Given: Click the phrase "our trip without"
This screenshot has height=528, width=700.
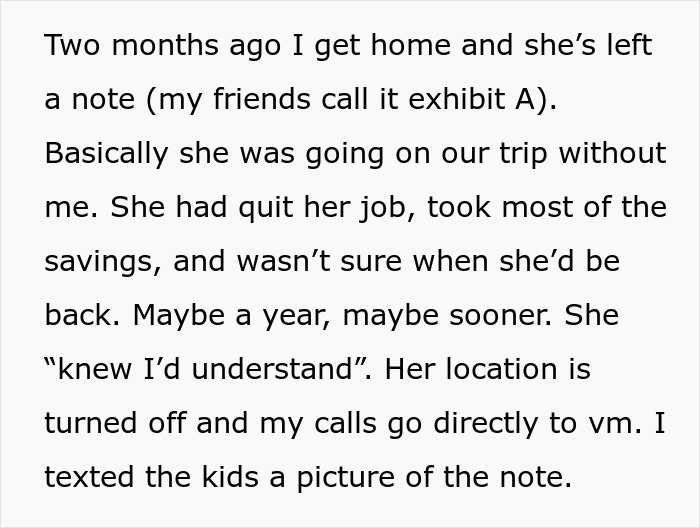Looking at the screenshot, I should tap(554, 154).
